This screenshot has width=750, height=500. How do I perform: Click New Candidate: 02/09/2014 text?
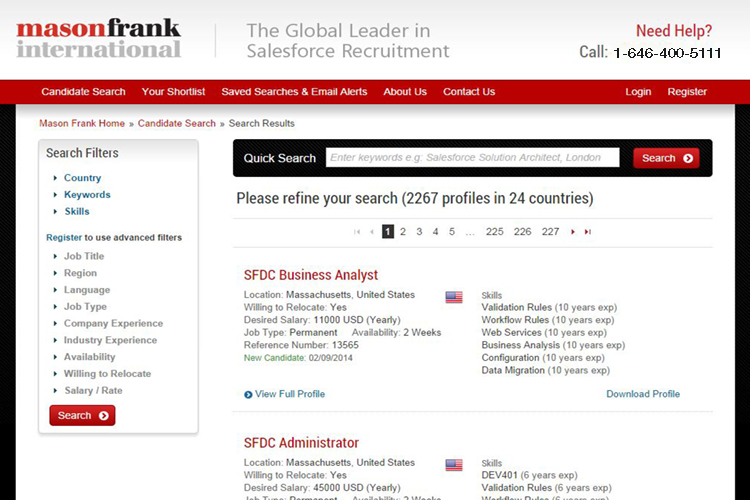click(x=298, y=358)
